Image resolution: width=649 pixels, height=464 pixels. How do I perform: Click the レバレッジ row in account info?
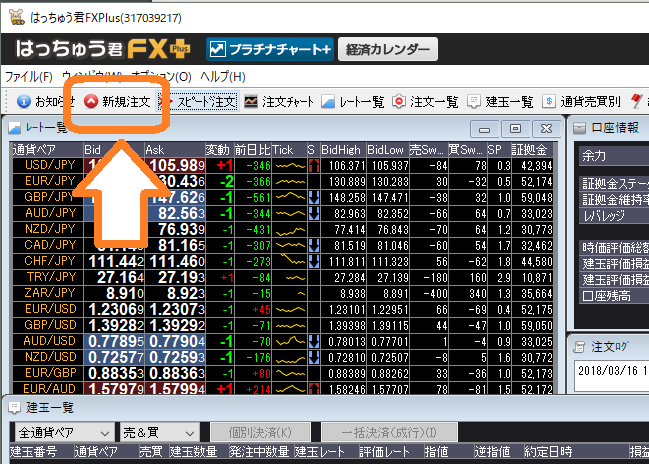pyautogui.click(x=614, y=216)
